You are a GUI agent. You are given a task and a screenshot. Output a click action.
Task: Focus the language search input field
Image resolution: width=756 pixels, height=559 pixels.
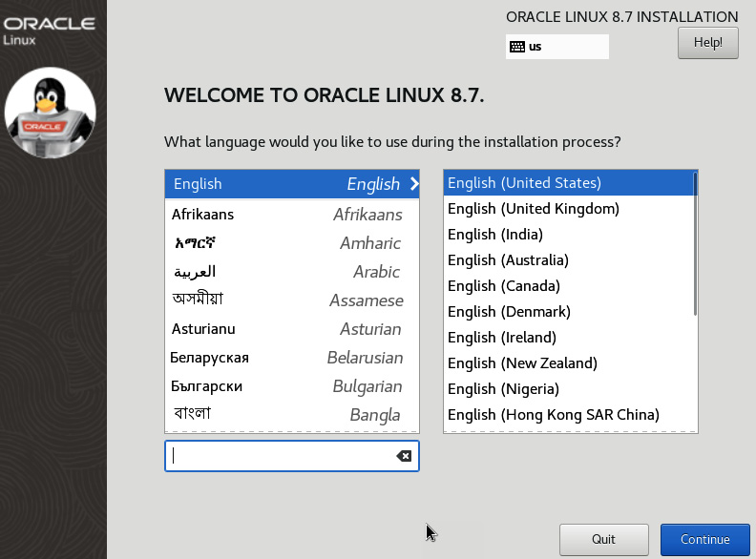point(292,456)
